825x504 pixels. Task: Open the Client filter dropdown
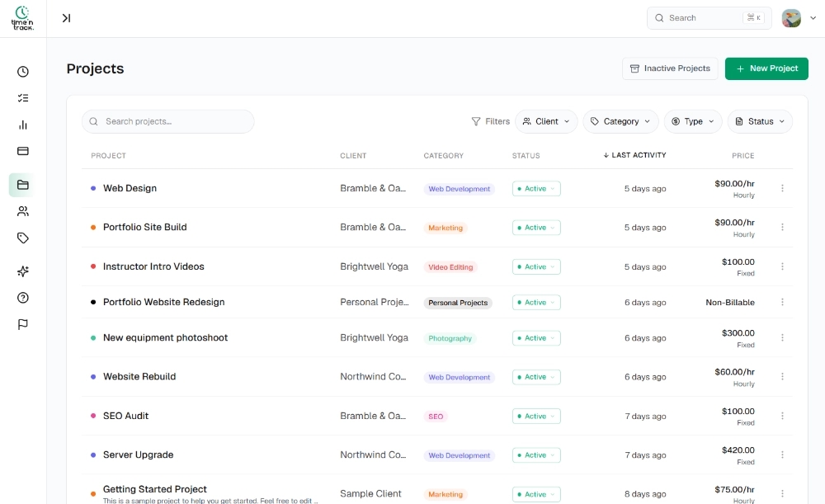pos(546,121)
